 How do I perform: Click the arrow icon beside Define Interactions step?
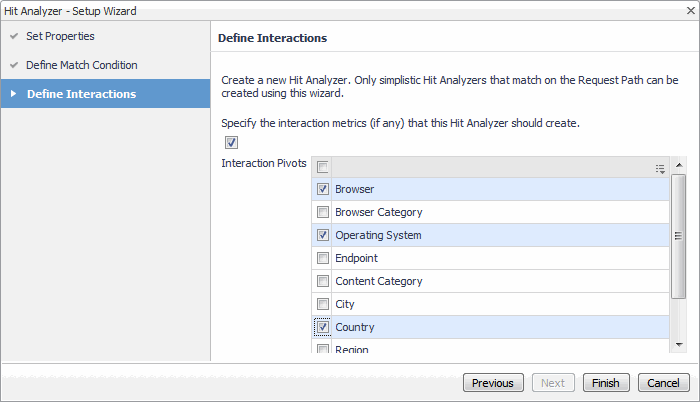click(13, 94)
